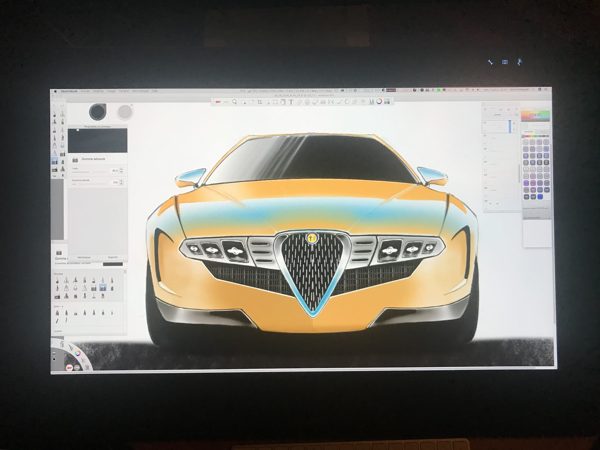Open the Color Editor wheel icon in toolbar
The image size is (600, 450).
(x=379, y=101)
